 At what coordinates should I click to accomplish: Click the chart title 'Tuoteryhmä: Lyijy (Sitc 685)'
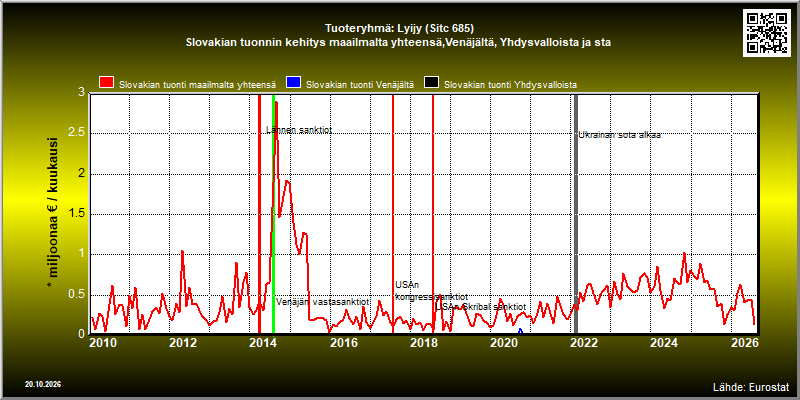[x=399, y=28]
